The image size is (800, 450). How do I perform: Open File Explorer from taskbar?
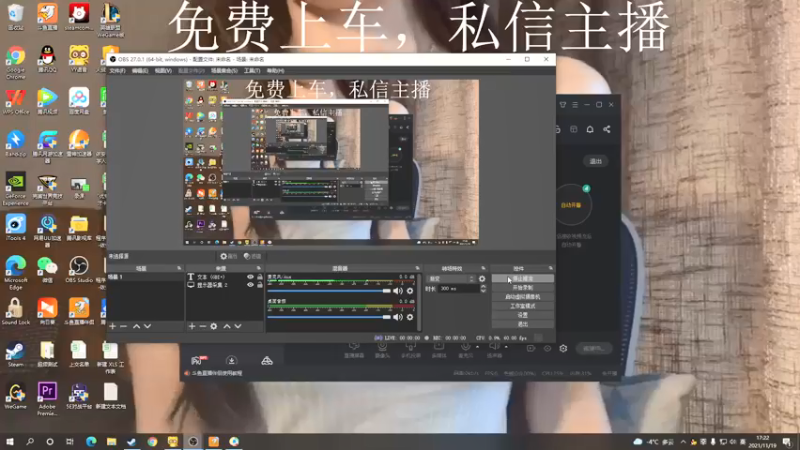pos(111,441)
